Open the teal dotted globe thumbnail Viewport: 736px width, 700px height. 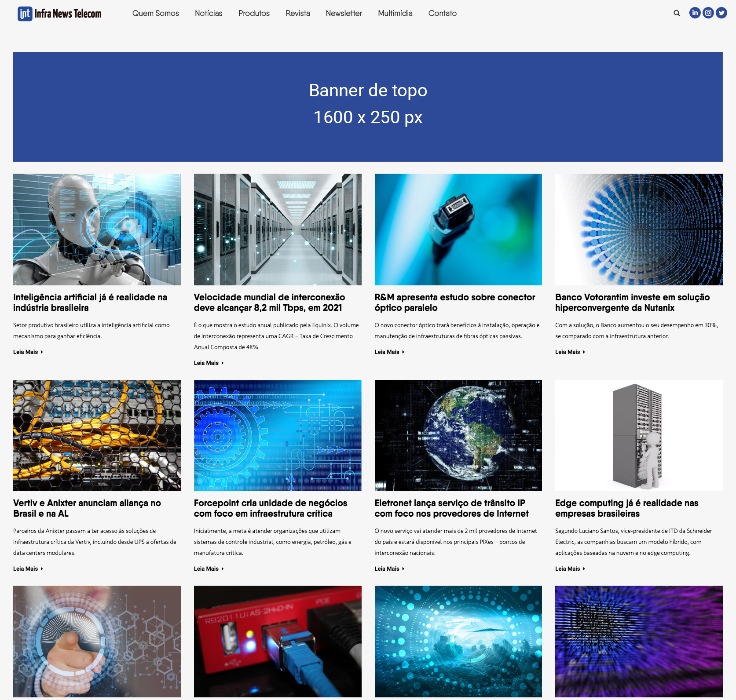(458, 642)
